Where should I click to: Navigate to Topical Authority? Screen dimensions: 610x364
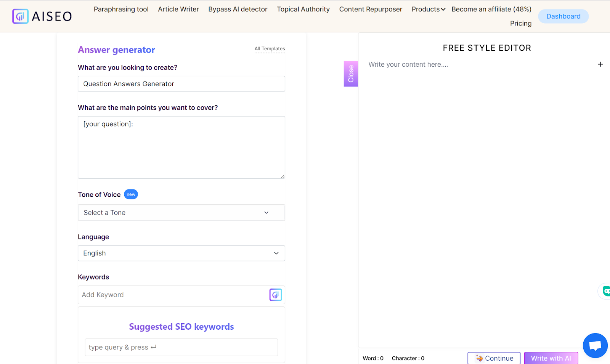point(303,9)
